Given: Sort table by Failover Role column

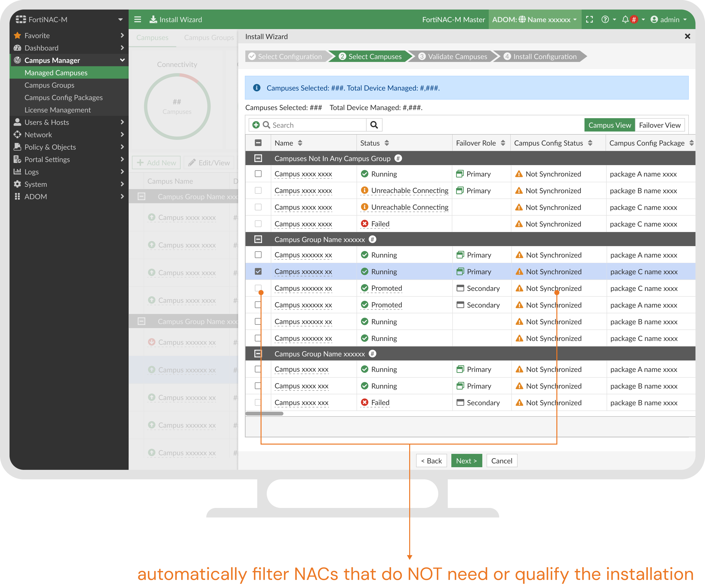Looking at the screenshot, I should [x=503, y=143].
